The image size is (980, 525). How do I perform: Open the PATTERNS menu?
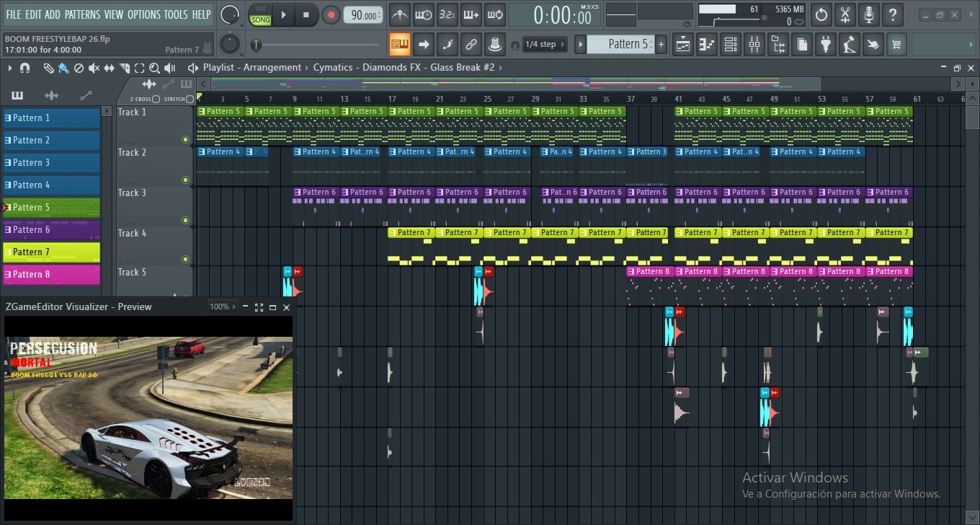[83, 14]
